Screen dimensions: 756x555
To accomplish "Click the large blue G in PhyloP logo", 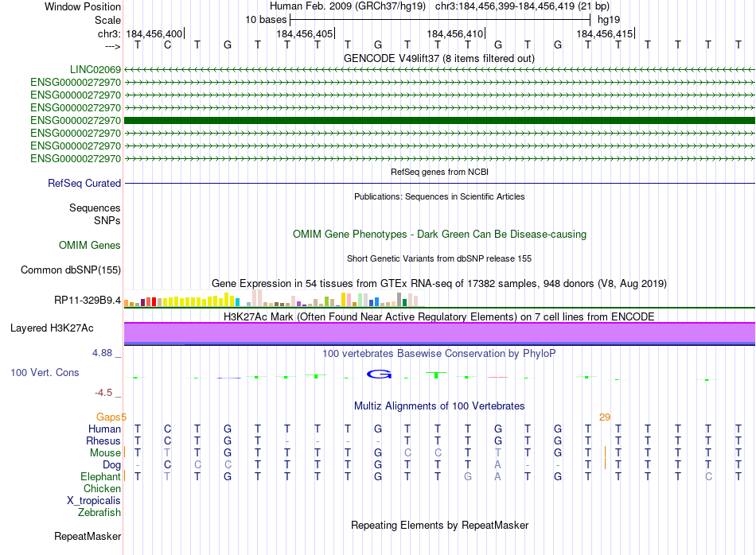I will (379, 374).
